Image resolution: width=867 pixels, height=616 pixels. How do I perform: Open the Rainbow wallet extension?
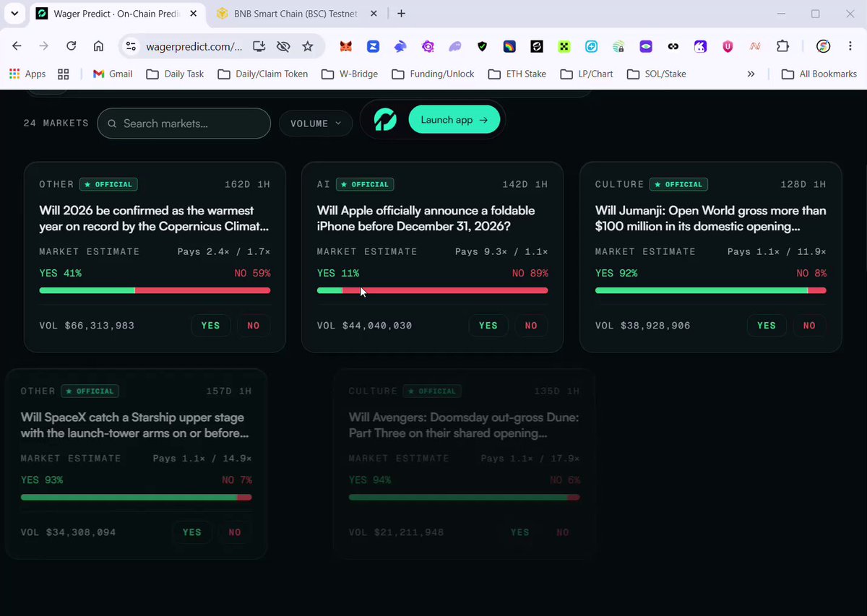(x=509, y=46)
